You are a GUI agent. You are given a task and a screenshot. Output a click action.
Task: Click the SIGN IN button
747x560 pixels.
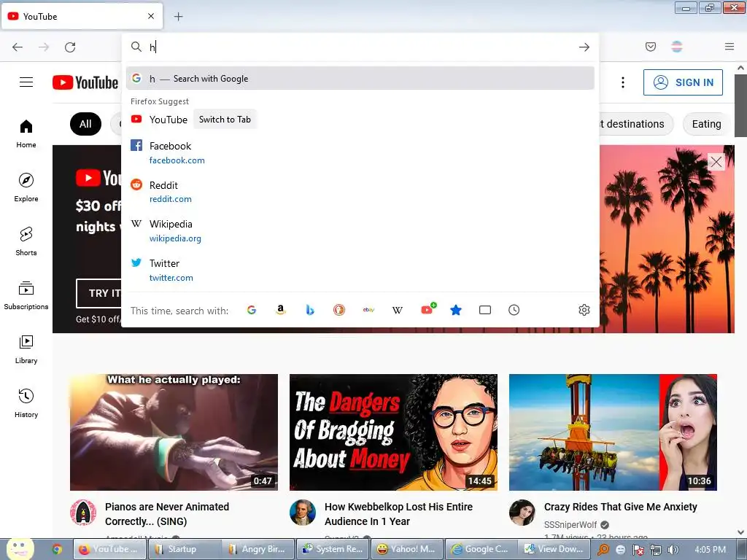click(x=683, y=82)
